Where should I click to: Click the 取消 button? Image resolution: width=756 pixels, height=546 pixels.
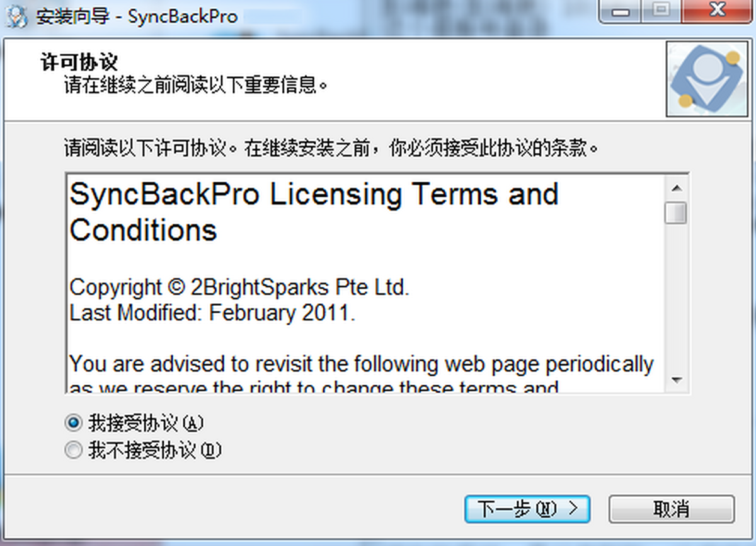[x=672, y=509]
